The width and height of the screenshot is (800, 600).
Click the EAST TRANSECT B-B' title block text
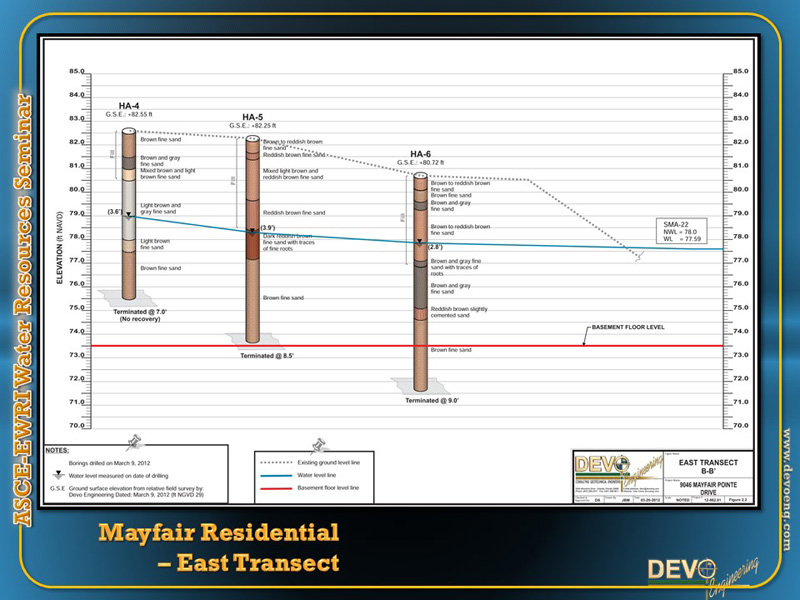pyautogui.click(x=708, y=469)
